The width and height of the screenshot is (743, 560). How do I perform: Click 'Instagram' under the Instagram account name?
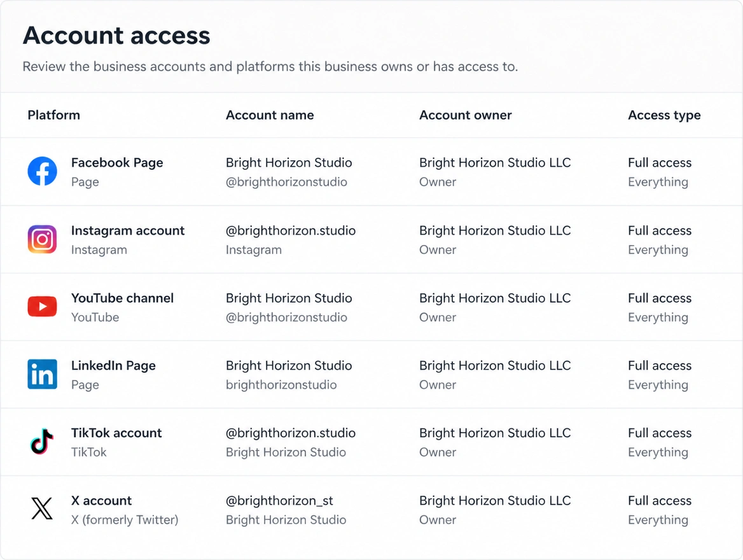pyautogui.click(x=254, y=250)
